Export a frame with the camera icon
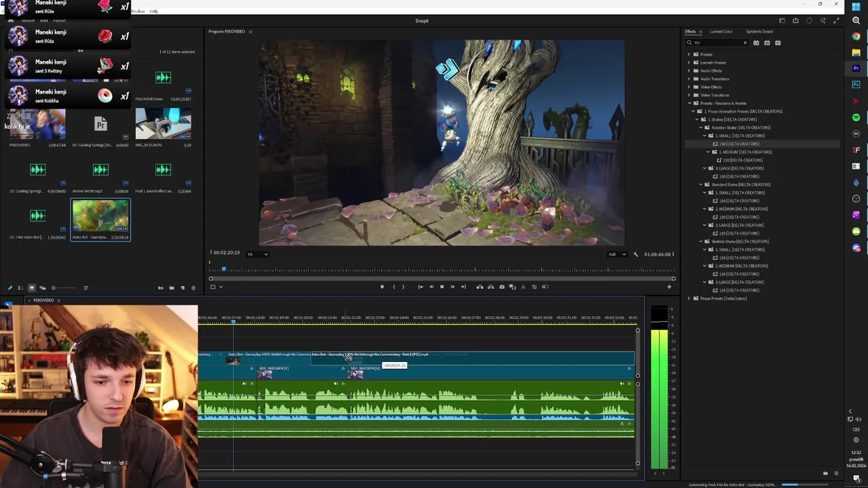Image resolution: width=868 pixels, height=488 pixels. [x=502, y=287]
